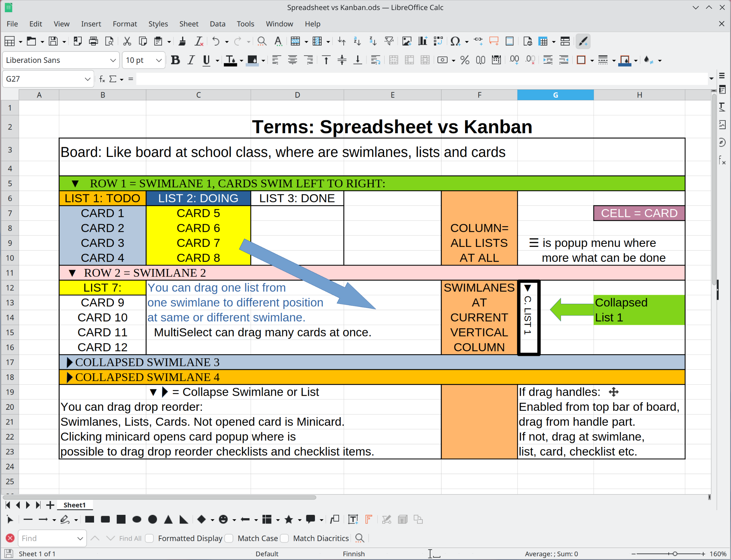This screenshot has height=560, width=731.
Task: Open the Name Box cell reference dropdown
Action: pyautogui.click(x=87, y=79)
